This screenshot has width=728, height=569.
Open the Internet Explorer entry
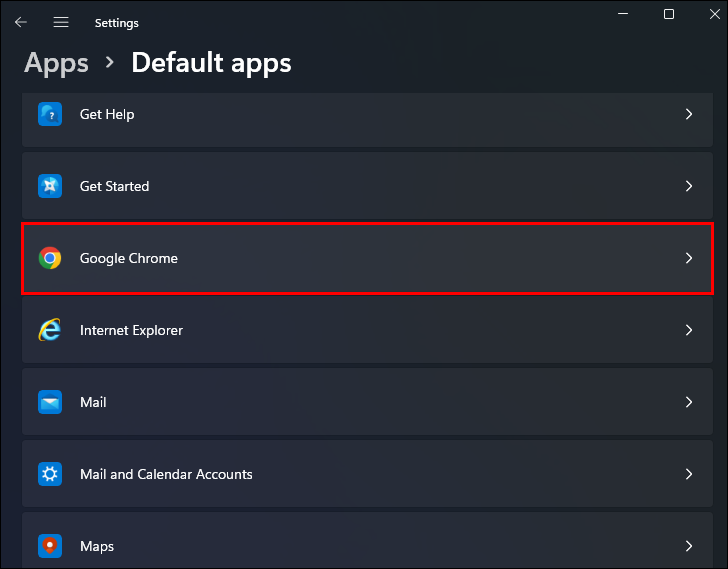[x=131, y=330]
